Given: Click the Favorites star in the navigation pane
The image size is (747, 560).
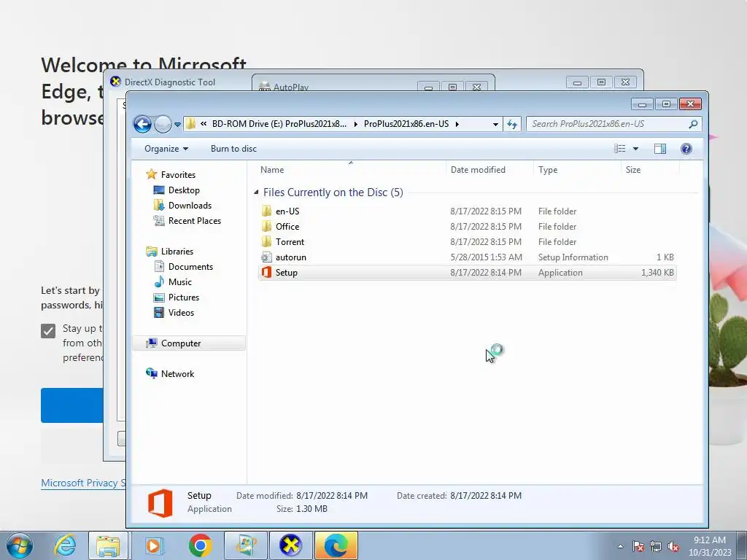Looking at the screenshot, I should [152, 174].
